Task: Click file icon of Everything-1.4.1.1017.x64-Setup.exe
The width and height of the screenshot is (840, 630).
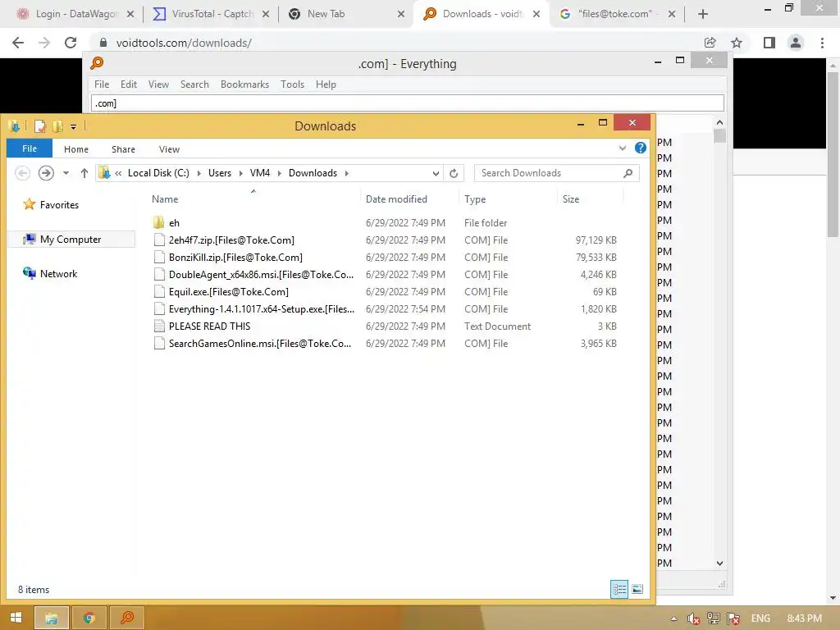Action: tap(159, 308)
